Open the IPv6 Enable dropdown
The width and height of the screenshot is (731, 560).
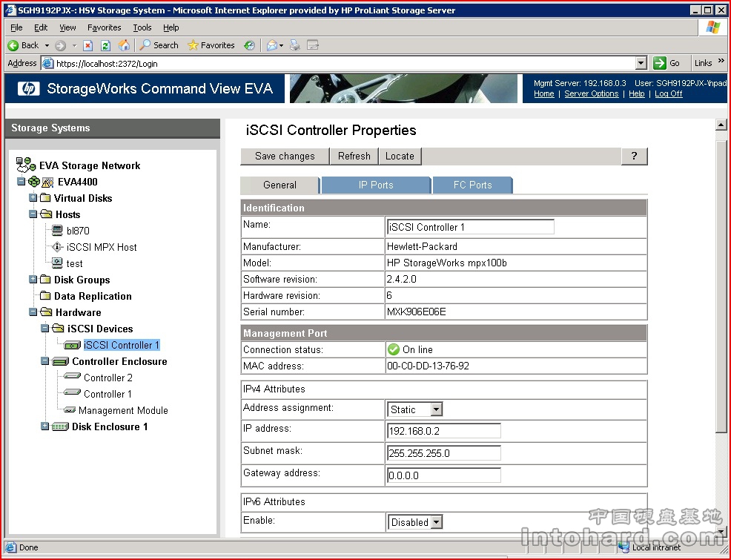pyautogui.click(x=437, y=522)
